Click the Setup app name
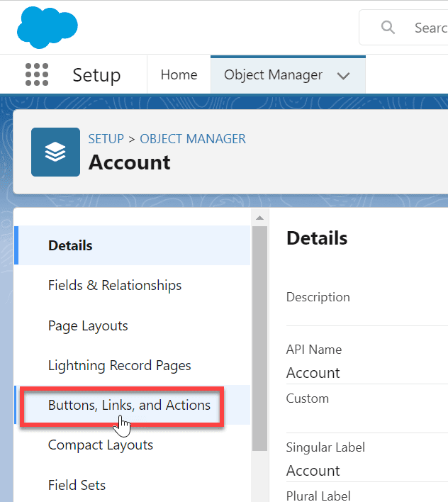This screenshot has width=448, height=502. (96, 75)
